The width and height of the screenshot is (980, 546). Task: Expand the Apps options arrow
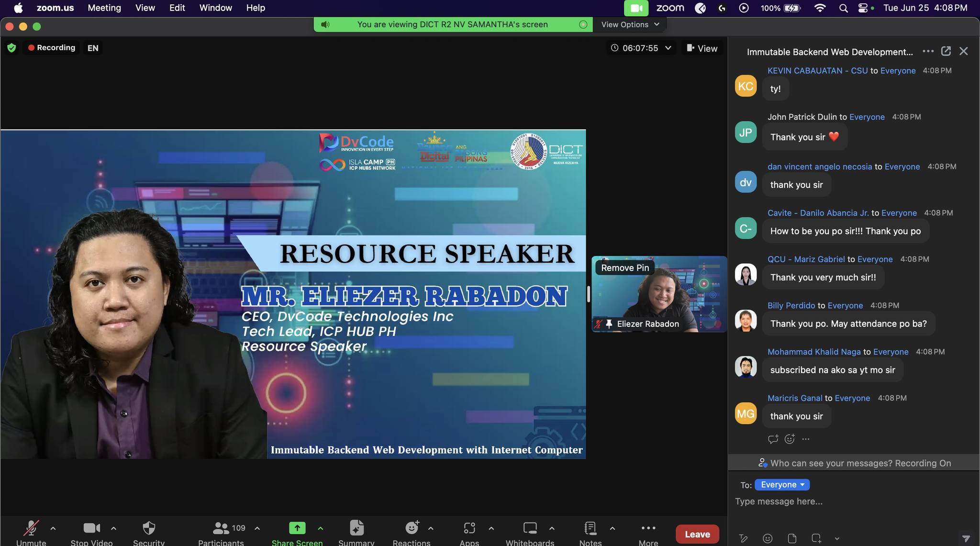[491, 528]
